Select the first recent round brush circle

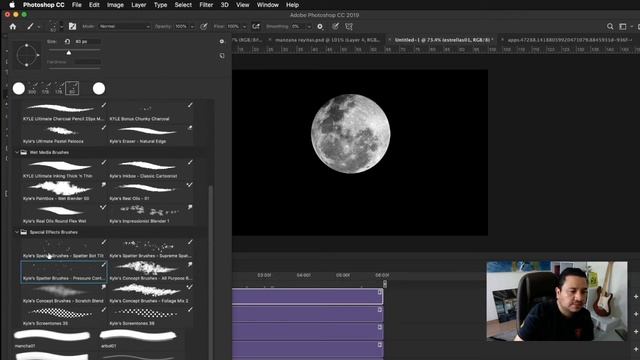coord(19,89)
